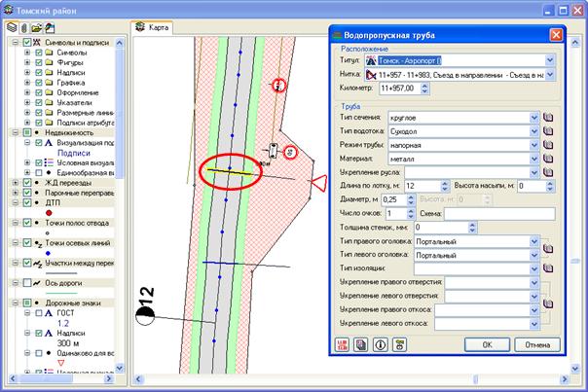This screenshot has width=588, height=392.
Task: Enable the ГОСТ checkbox under Дорожные знаки
Action: [39, 314]
